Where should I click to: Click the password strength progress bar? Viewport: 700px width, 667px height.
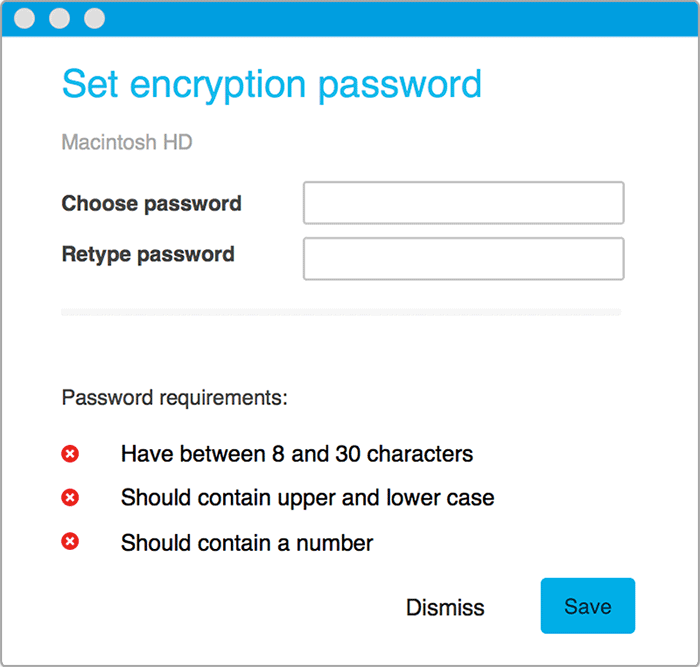point(341,312)
